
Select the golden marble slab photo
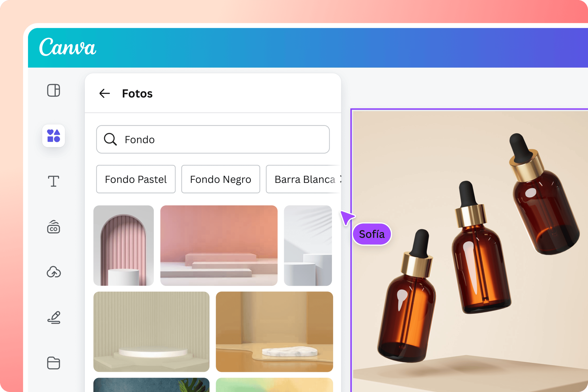(x=275, y=332)
